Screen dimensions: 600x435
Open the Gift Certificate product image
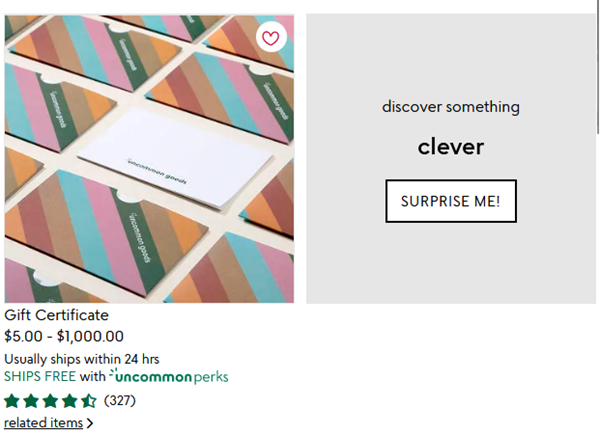[x=149, y=230]
